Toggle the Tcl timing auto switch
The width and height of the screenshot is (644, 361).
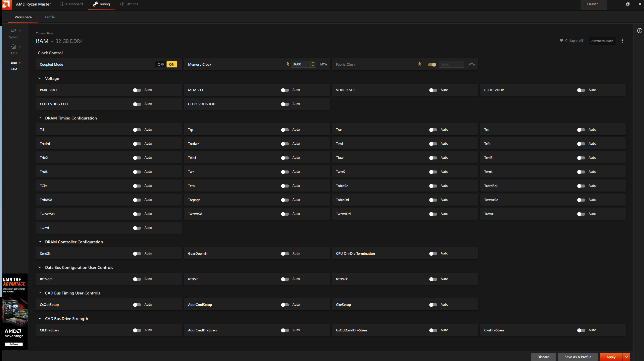pos(137,130)
